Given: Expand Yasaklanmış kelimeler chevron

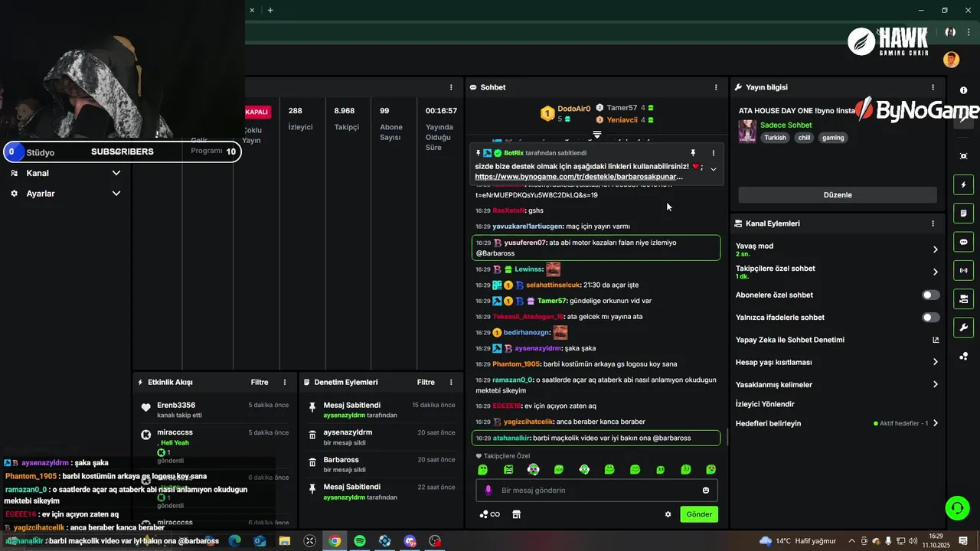Looking at the screenshot, I should click(936, 384).
